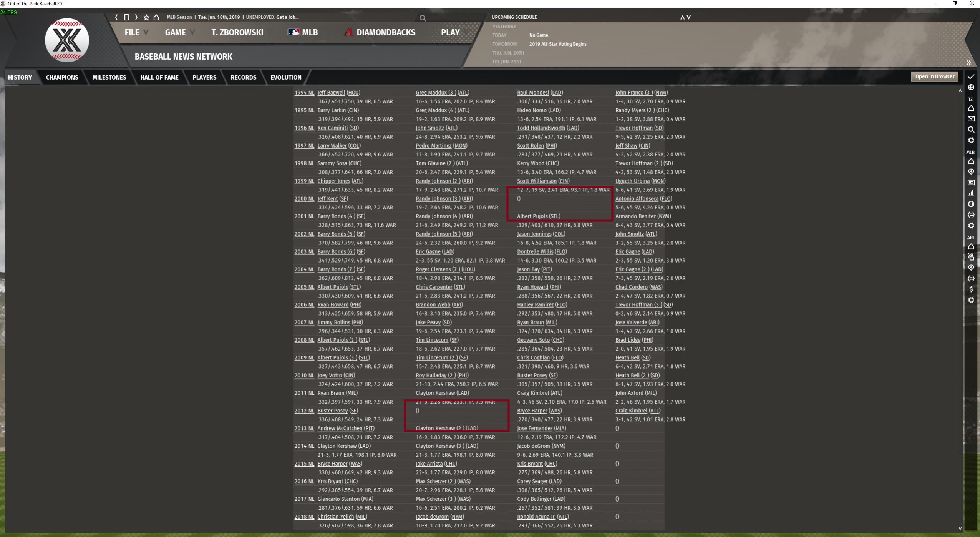The width and height of the screenshot is (980, 537).
Task: Switch to the PLAYERS tab
Action: (x=204, y=77)
